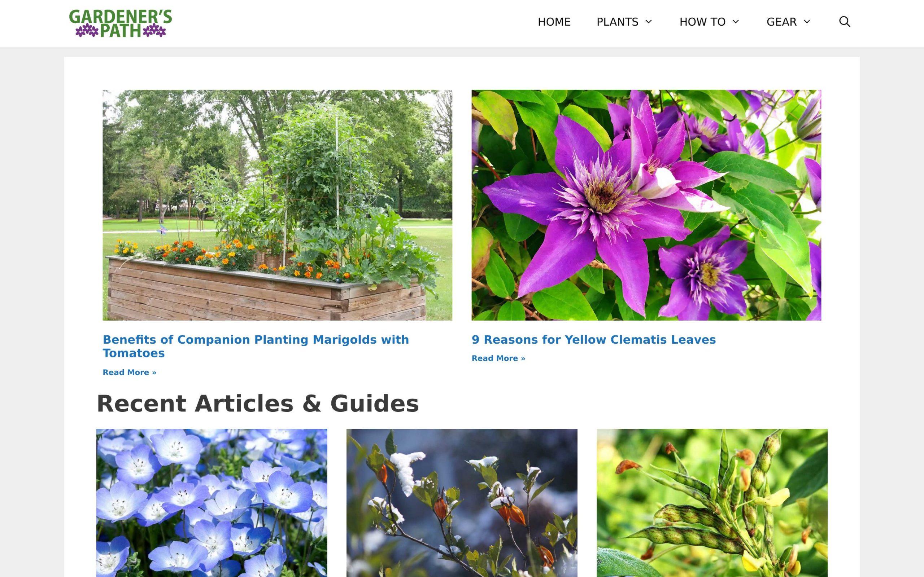
Task: Click the Recent Articles & Guides heading
Action: point(258,404)
